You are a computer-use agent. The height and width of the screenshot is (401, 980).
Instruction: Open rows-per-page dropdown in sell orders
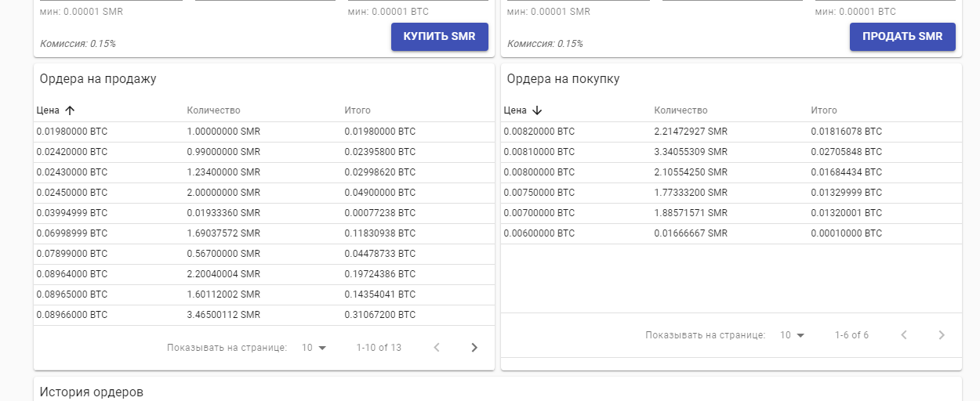coord(314,347)
